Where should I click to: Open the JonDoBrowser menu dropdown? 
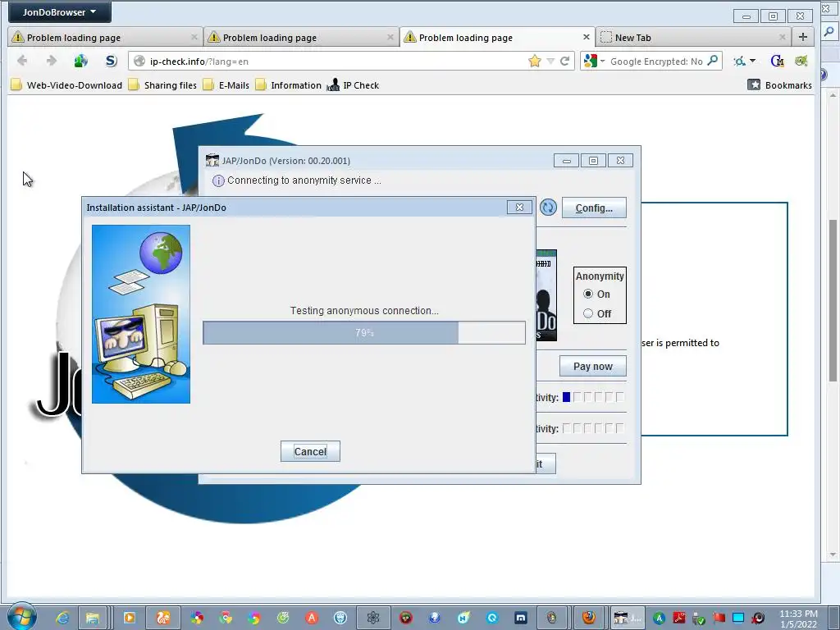59,11
